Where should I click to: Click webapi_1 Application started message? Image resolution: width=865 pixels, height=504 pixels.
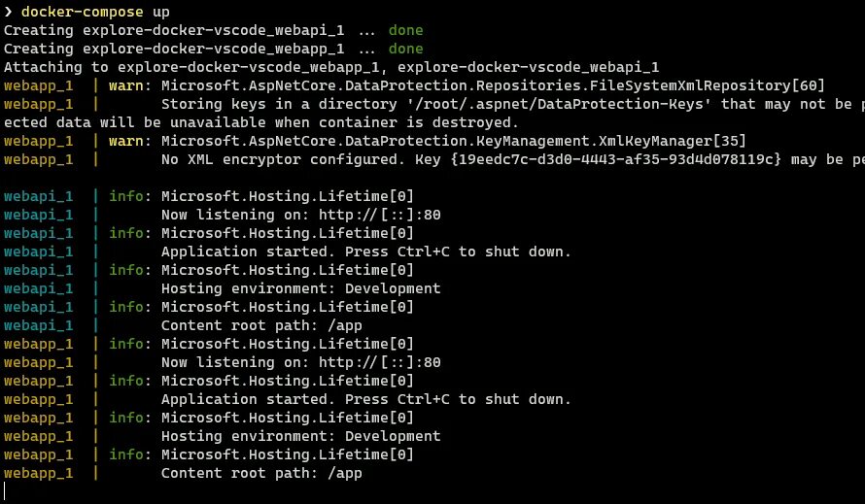coord(365,252)
